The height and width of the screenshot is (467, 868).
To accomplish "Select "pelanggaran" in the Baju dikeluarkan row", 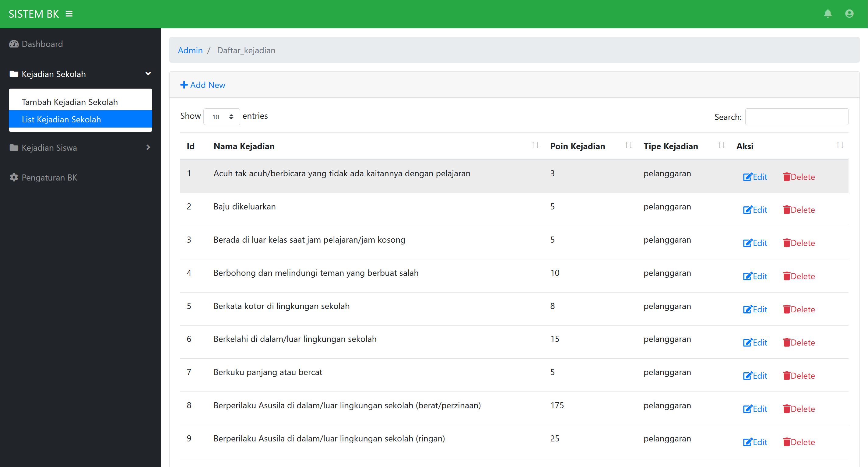I will tap(667, 206).
